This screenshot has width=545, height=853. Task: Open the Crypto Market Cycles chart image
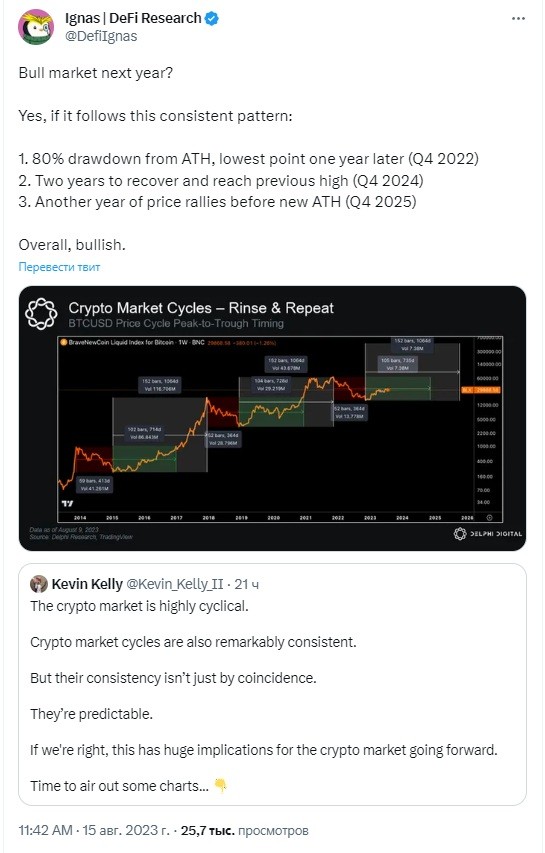[x=272, y=418]
